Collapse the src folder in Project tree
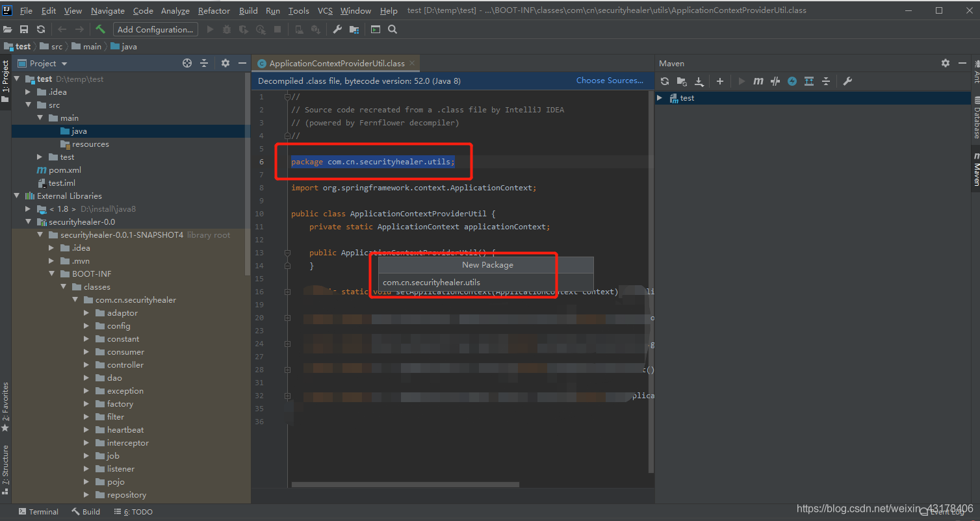The image size is (980, 521). [28, 105]
